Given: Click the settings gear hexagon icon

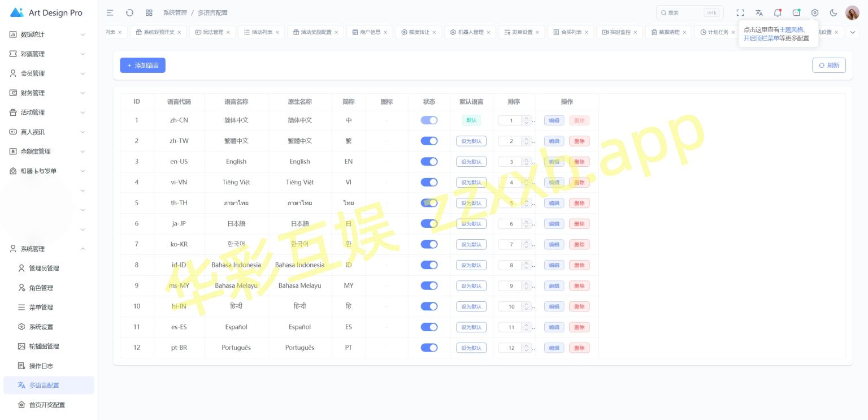Looking at the screenshot, I should coord(814,13).
